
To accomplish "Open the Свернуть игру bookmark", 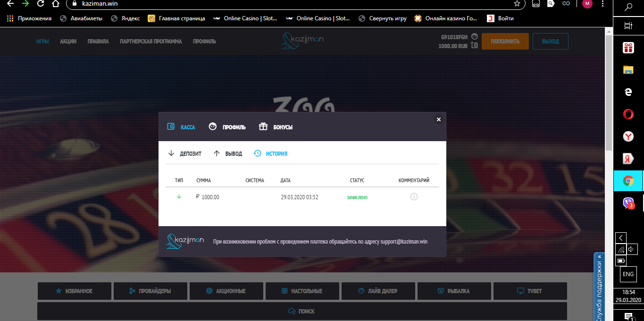I will point(383,18).
